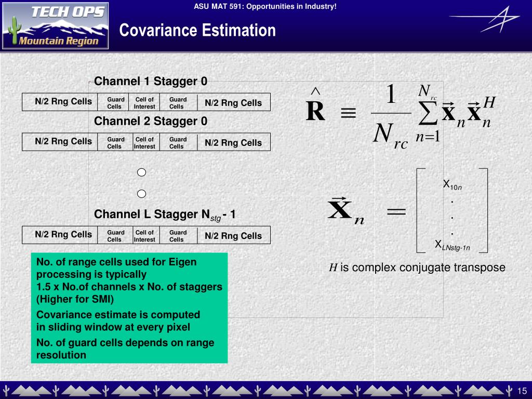Click the bold x-vector symbol left of the equals sign
The width and height of the screenshot is (532, 399).
(345, 211)
